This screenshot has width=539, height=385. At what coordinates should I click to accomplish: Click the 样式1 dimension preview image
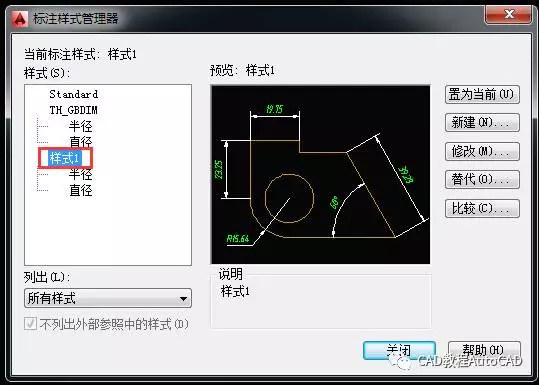(320, 175)
